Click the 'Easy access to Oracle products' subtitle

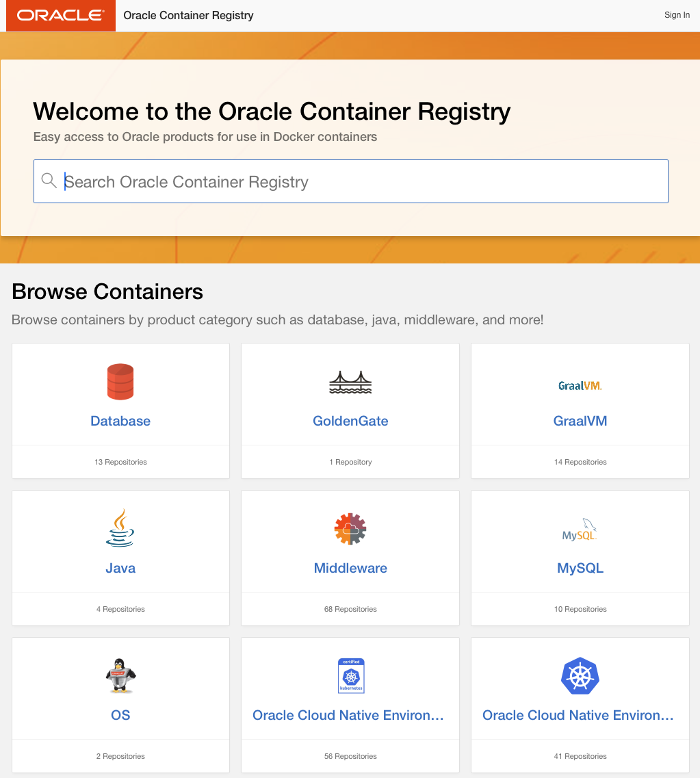(x=205, y=137)
